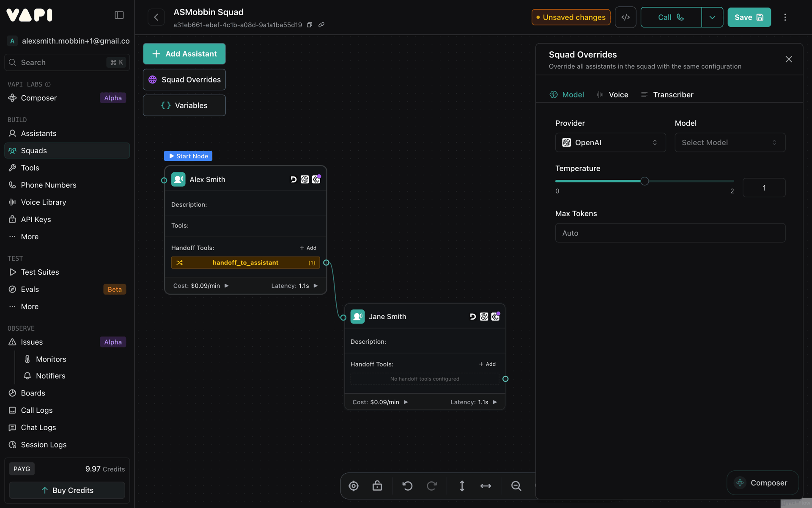Add handoff tool to Alex Smith
The height and width of the screenshot is (508, 812).
[x=308, y=248]
